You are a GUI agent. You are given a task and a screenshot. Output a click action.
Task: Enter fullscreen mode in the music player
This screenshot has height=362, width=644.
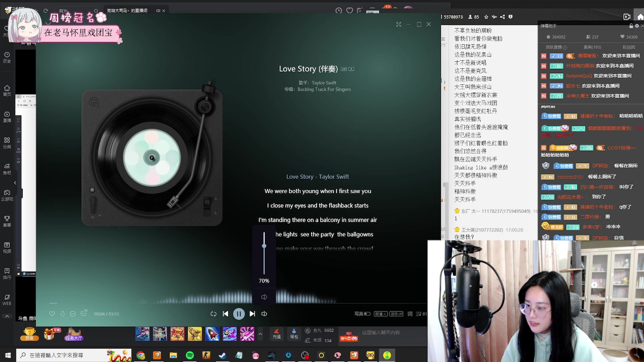point(398,24)
